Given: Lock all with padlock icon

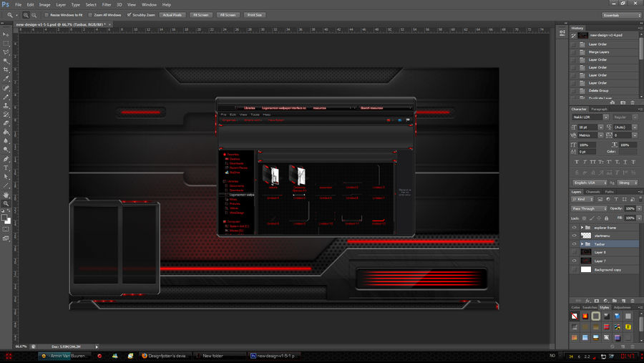Looking at the screenshot, I should [606, 218].
